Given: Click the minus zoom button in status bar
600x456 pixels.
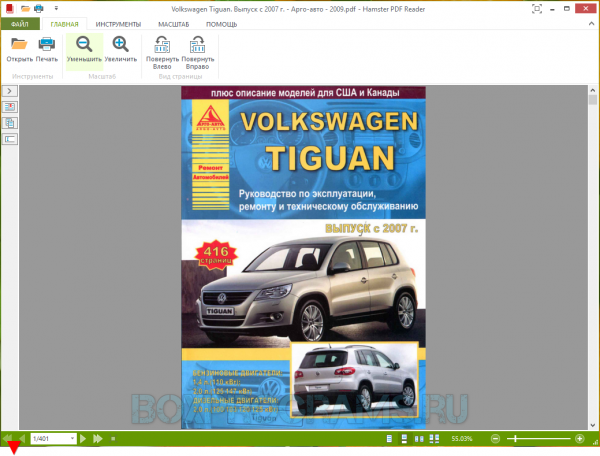Looking at the screenshot, I should [x=495, y=439].
